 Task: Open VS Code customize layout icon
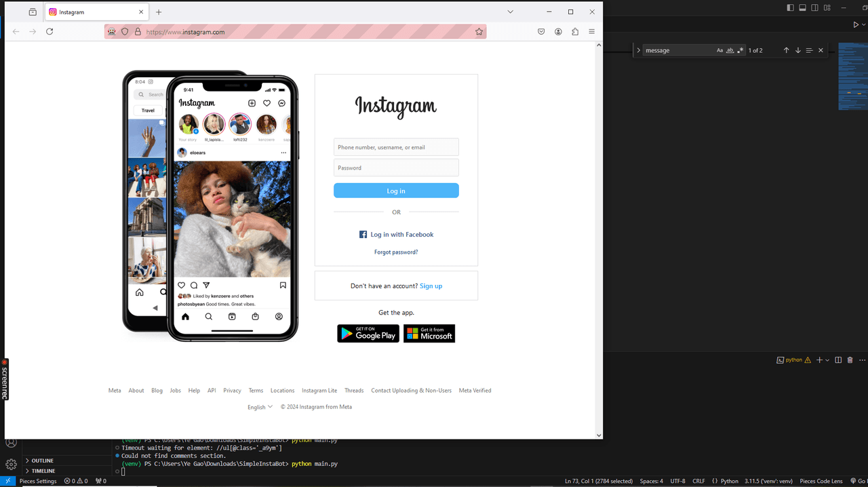(x=827, y=7)
